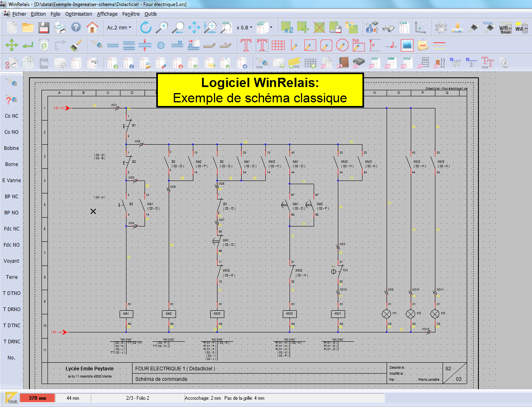Viewport: 532px width, 407px height.
Task: Open the Fichier menu
Action: click(x=19, y=14)
